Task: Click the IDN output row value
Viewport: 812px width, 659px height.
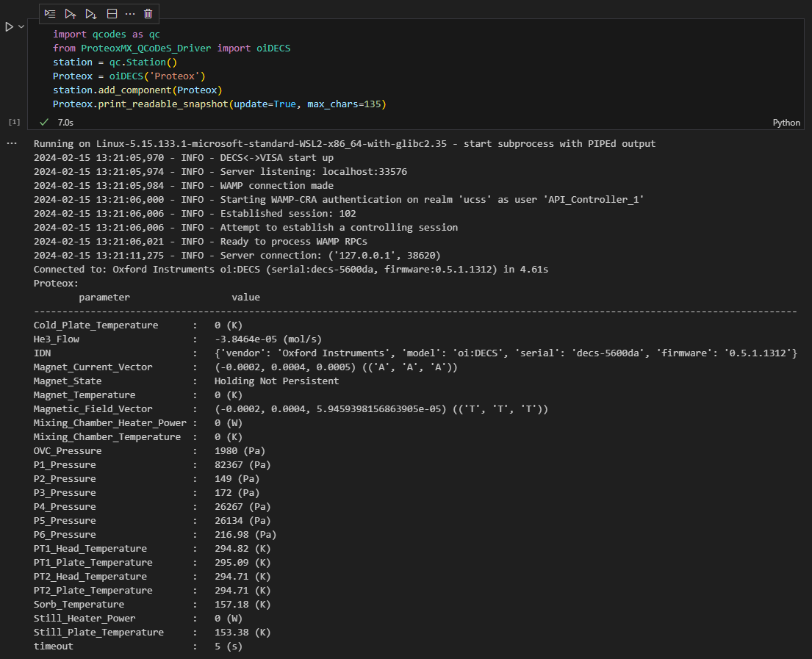Action: point(505,353)
